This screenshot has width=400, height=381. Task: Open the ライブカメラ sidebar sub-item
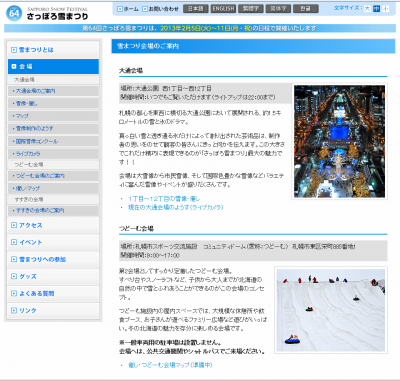[x=53, y=154]
